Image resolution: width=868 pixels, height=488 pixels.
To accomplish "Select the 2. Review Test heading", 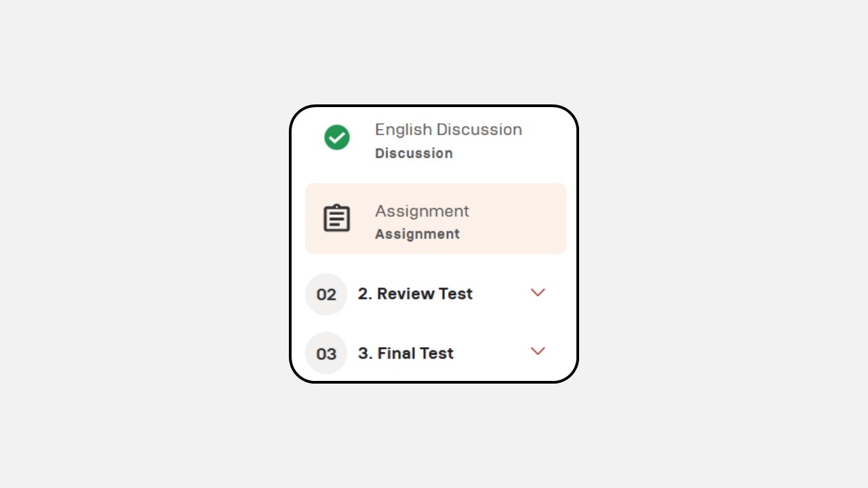I will [x=415, y=293].
